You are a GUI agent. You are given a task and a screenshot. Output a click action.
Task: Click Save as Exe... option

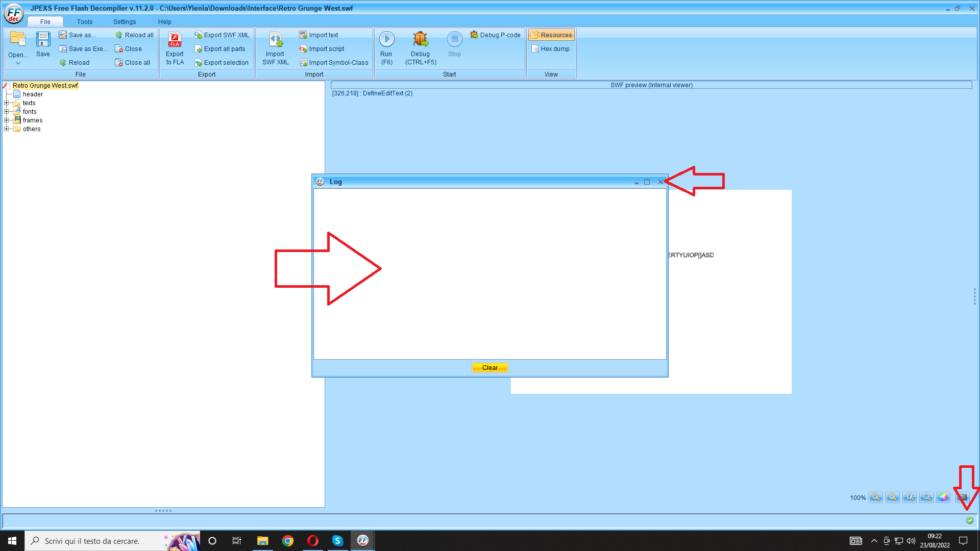click(x=83, y=49)
